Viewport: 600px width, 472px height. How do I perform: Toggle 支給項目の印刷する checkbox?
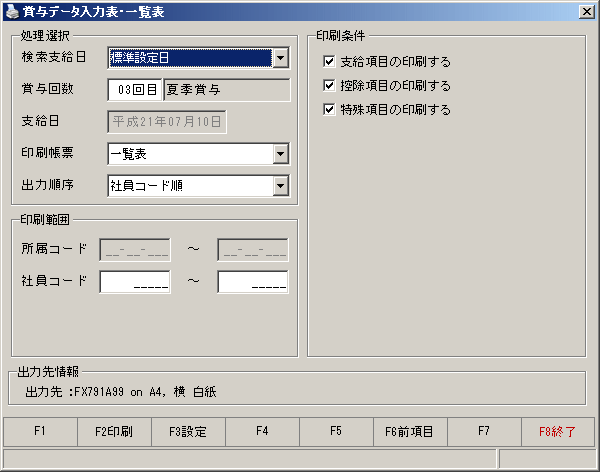pos(329,61)
